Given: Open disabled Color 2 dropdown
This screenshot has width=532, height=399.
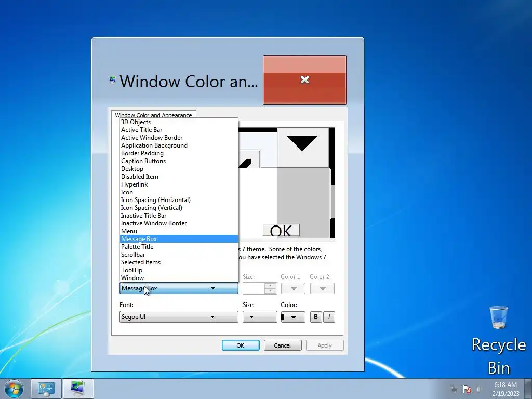Looking at the screenshot, I should (x=322, y=288).
